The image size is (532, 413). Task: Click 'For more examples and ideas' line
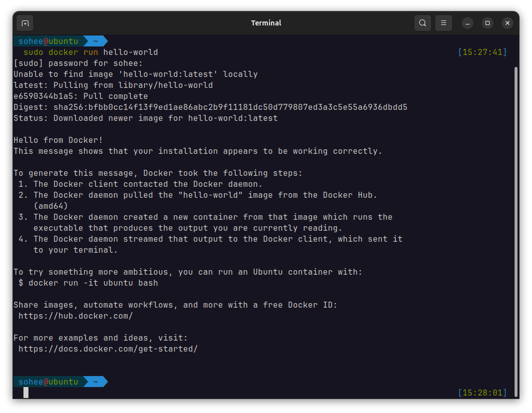100,338
